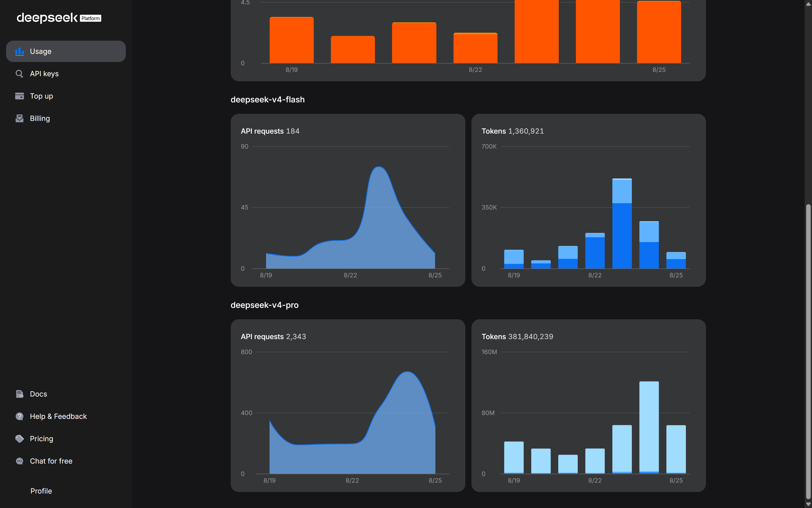Click the Tokens 381,840,239 label

coord(517,336)
